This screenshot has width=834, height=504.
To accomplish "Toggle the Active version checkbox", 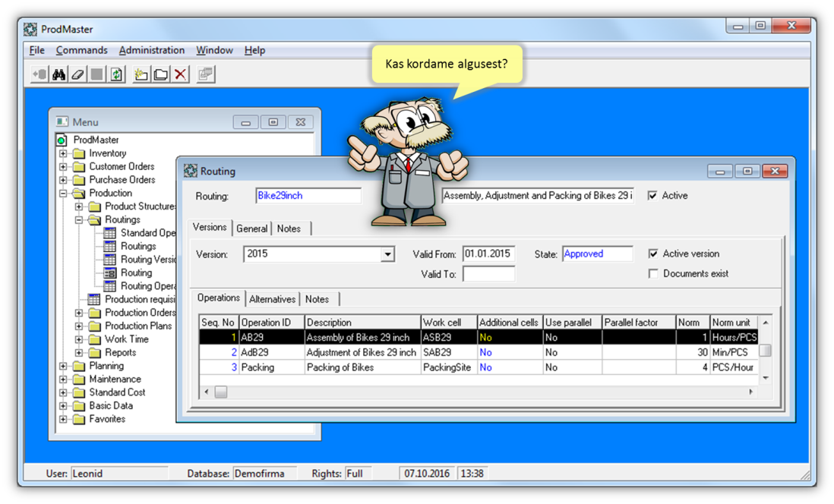I will click(653, 254).
